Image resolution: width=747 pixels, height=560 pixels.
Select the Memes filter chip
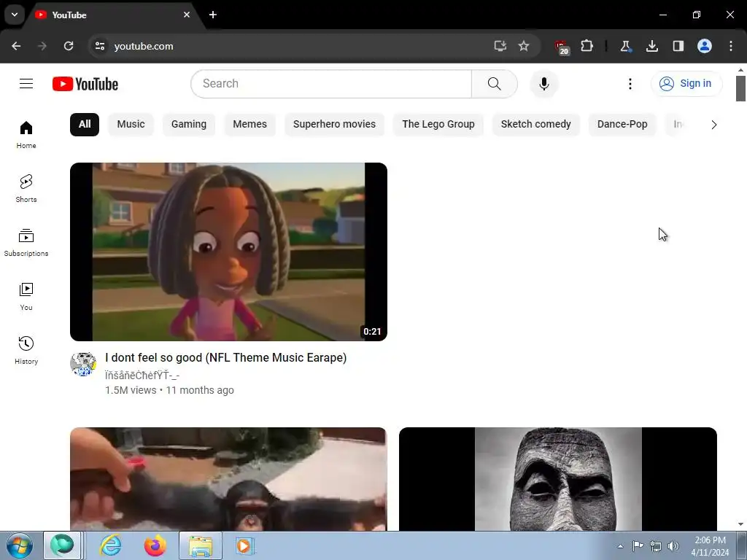(x=249, y=124)
